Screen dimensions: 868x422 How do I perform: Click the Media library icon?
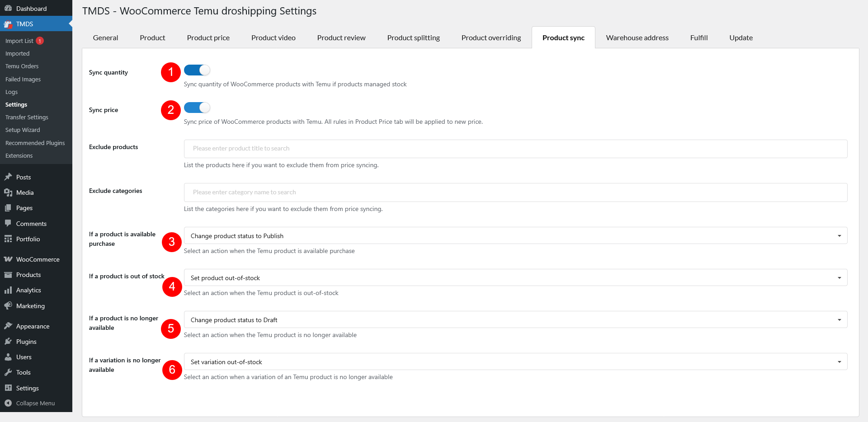8,192
